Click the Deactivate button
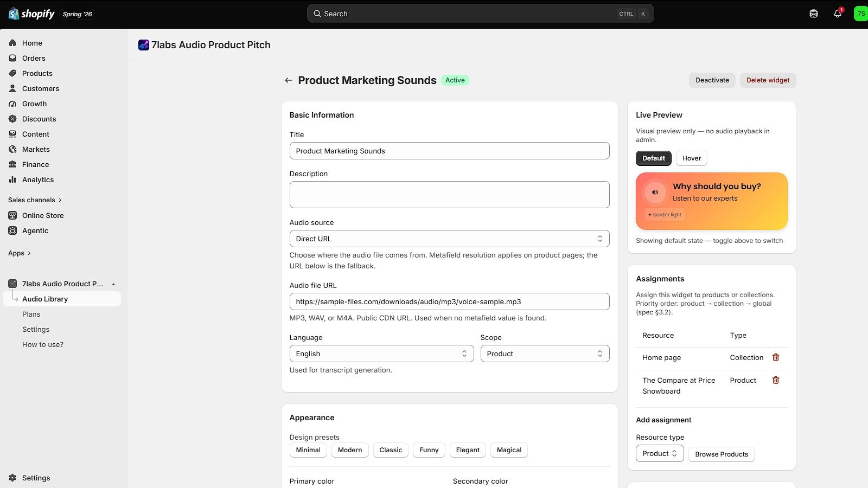 [712, 80]
